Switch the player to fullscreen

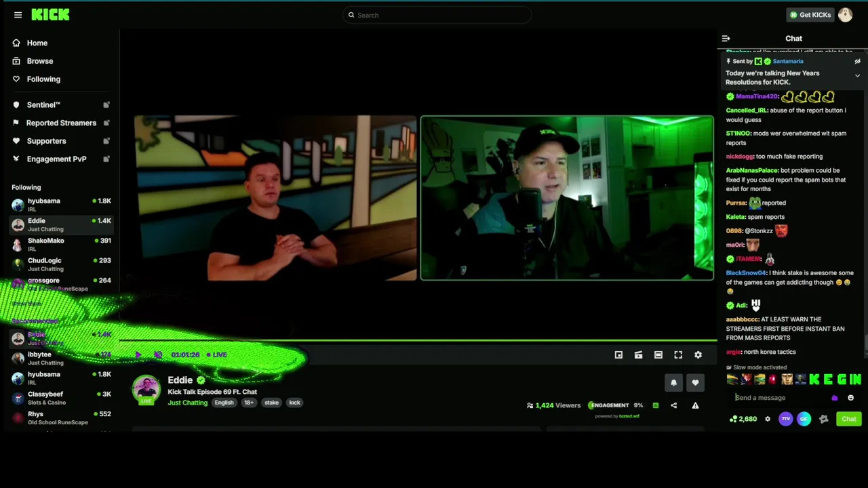coord(678,354)
